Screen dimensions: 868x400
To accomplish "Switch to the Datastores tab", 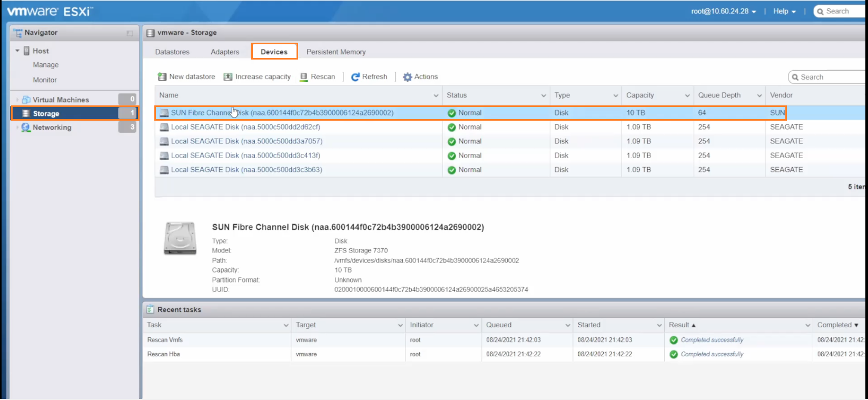I will point(172,52).
